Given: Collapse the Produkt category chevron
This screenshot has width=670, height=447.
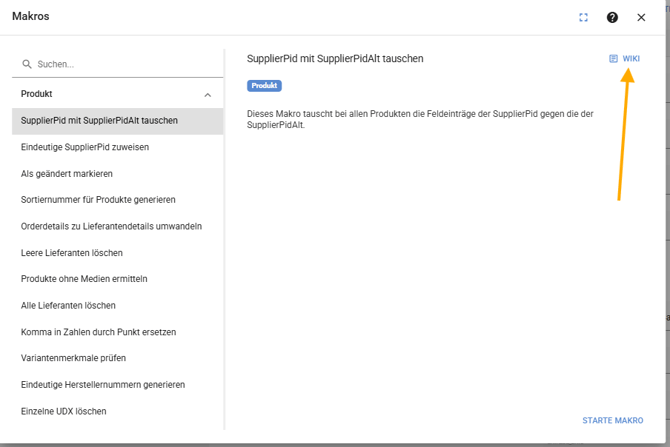Looking at the screenshot, I should 208,95.
